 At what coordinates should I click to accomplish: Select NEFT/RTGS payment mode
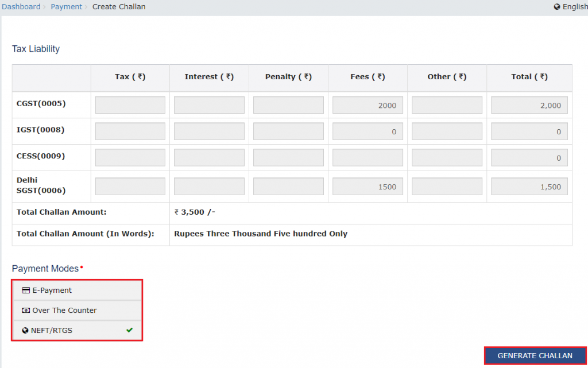tap(78, 331)
